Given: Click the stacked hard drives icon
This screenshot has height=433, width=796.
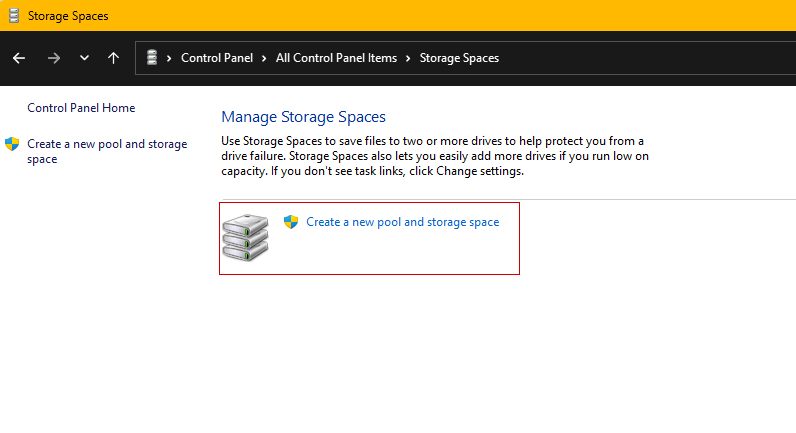Looking at the screenshot, I should (x=245, y=238).
